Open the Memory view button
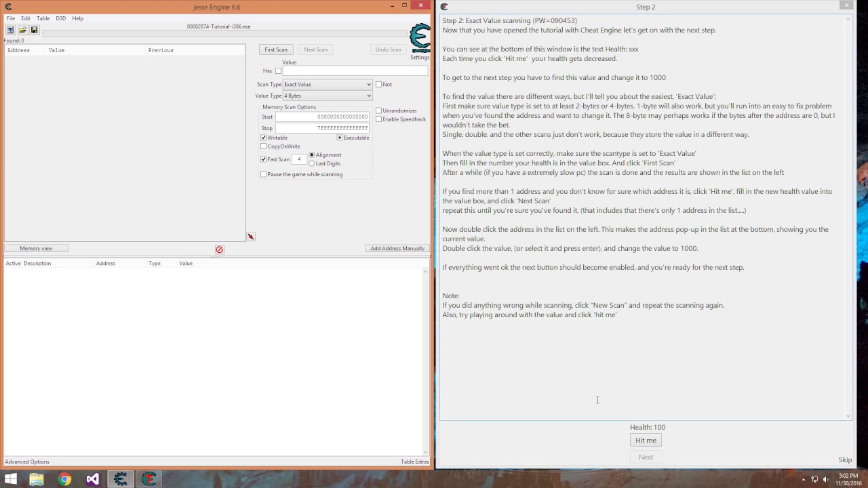The width and height of the screenshot is (868, 488). point(36,248)
